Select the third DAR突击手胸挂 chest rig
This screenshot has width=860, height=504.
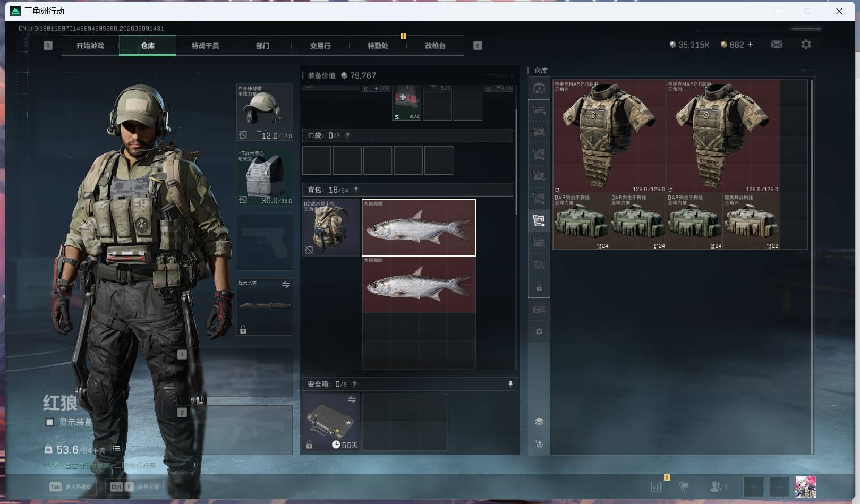[x=694, y=221]
